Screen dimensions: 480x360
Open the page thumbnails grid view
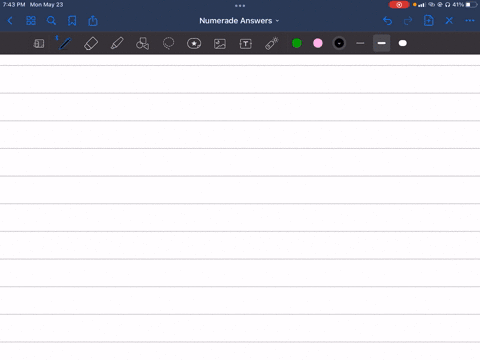click(31, 21)
